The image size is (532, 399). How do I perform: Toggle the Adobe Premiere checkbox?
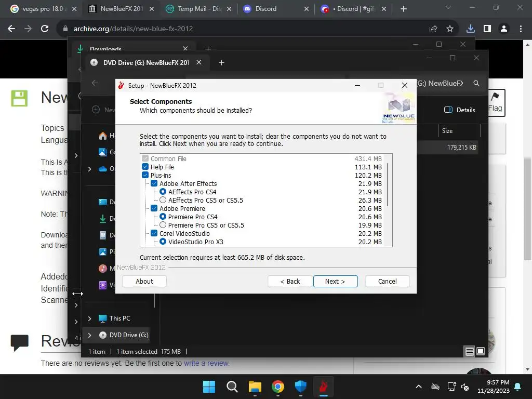pos(154,208)
